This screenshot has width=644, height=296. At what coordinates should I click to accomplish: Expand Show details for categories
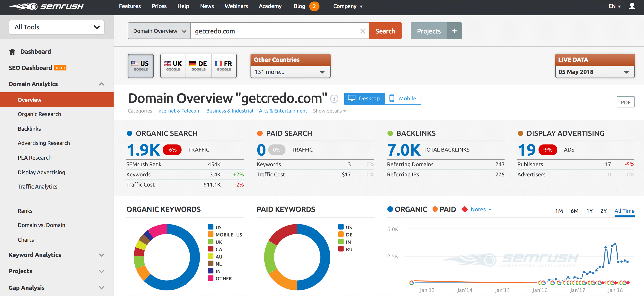[x=330, y=111]
